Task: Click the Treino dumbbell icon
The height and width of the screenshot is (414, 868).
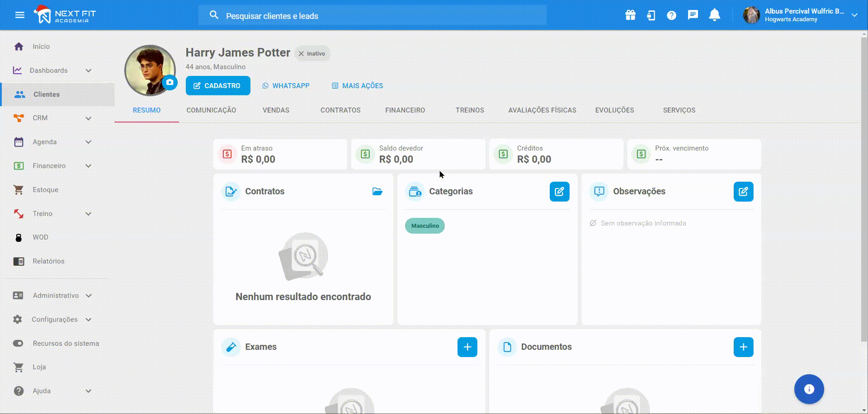Action: click(19, 214)
